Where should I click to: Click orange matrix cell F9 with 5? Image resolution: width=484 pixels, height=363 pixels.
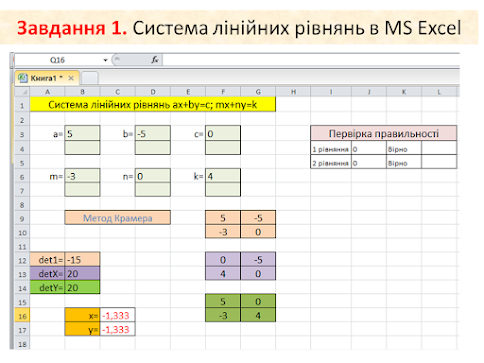coord(223,218)
